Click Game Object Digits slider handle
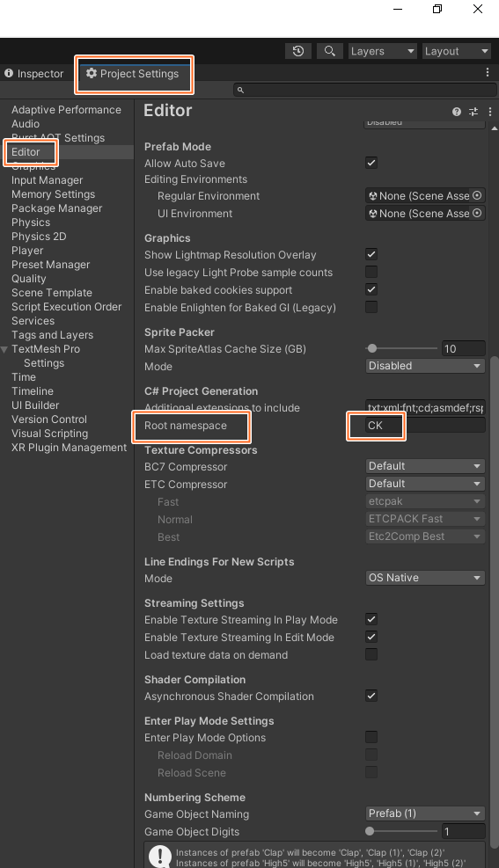 [x=370, y=831]
